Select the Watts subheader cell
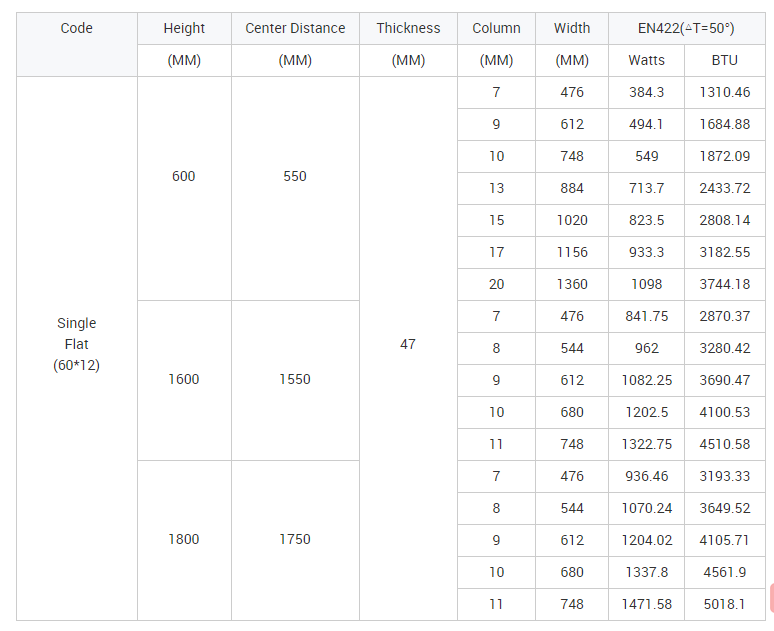Image resolution: width=774 pixels, height=631 pixels. click(x=646, y=60)
